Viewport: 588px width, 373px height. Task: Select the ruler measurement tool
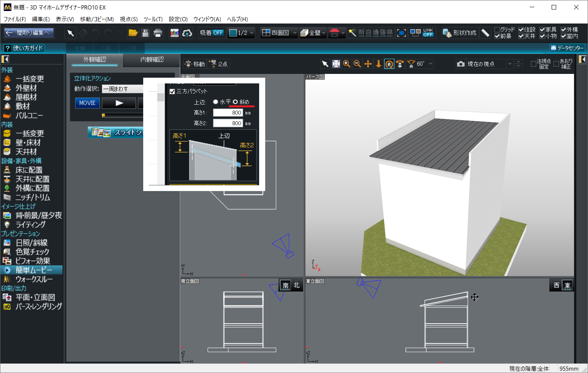point(485,33)
